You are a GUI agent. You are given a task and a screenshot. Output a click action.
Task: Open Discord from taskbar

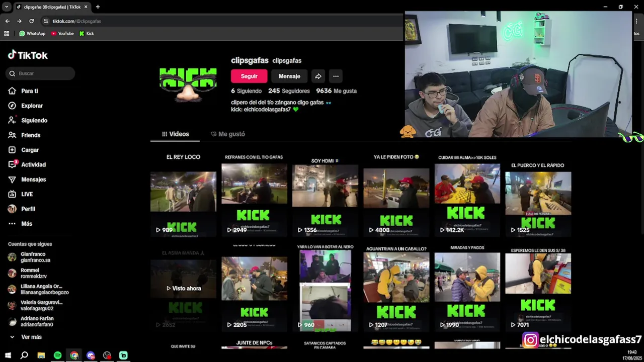[91, 355]
